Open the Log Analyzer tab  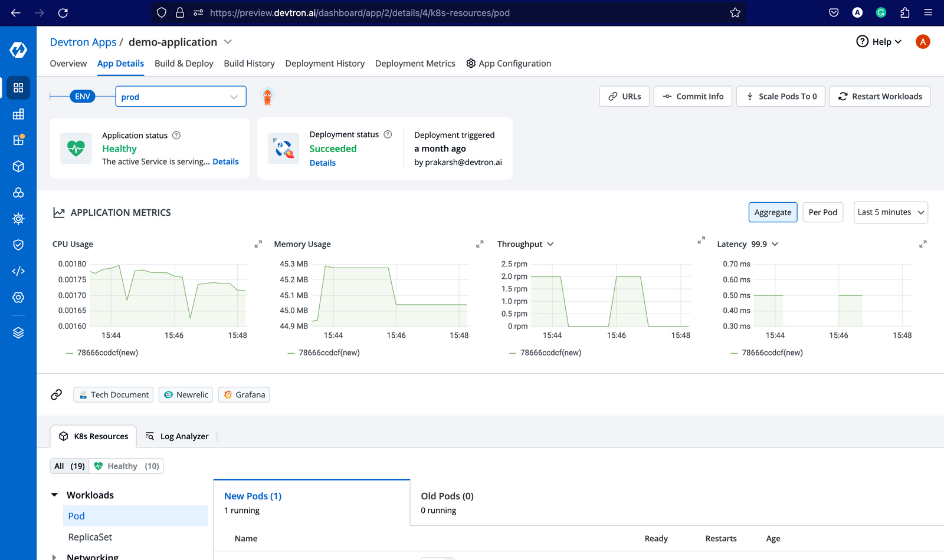click(178, 436)
